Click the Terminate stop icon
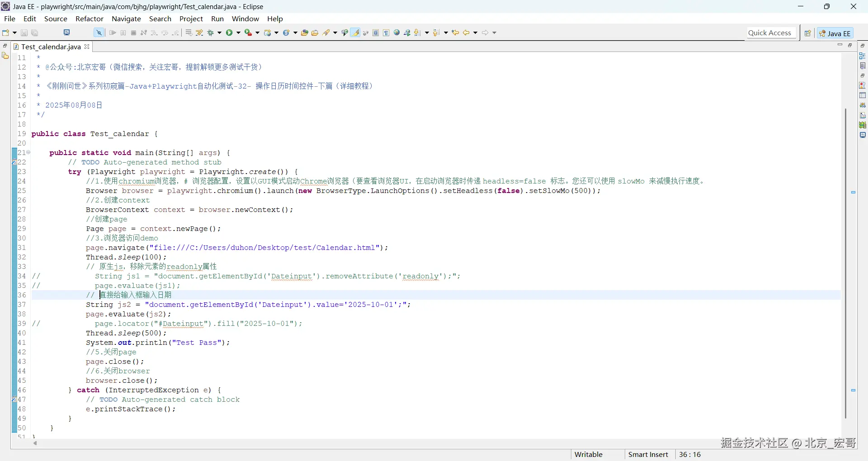Screen dimensions: 868x461 click(134, 33)
